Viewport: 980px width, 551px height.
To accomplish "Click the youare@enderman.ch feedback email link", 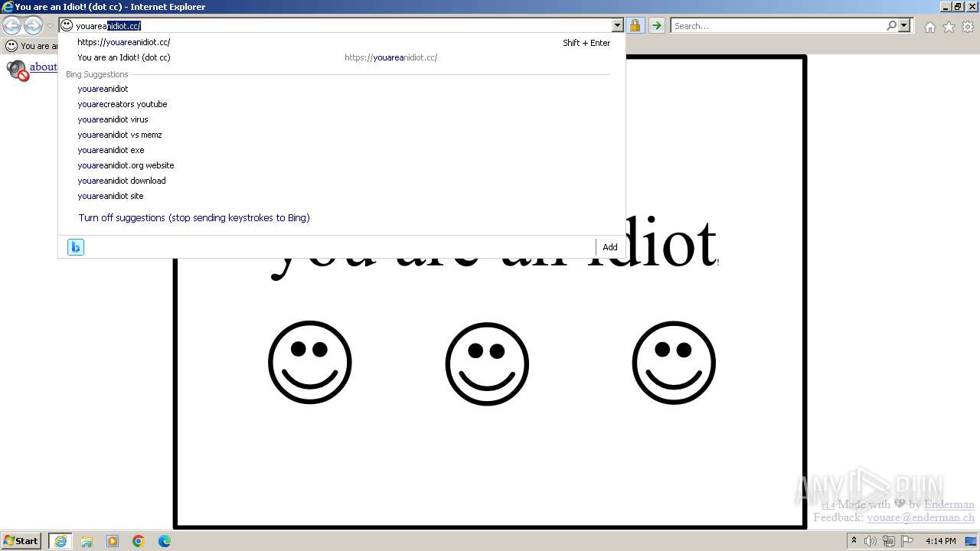I will [x=920, y=518].
